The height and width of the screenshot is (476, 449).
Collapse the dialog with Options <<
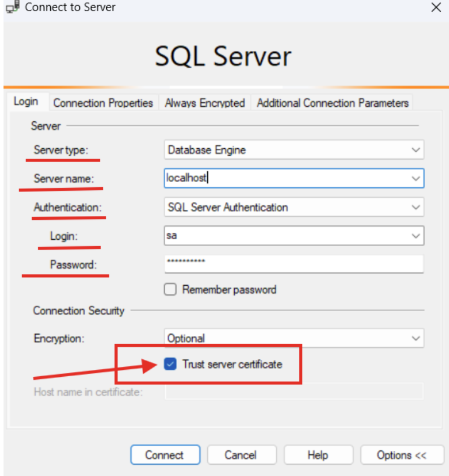402,455
